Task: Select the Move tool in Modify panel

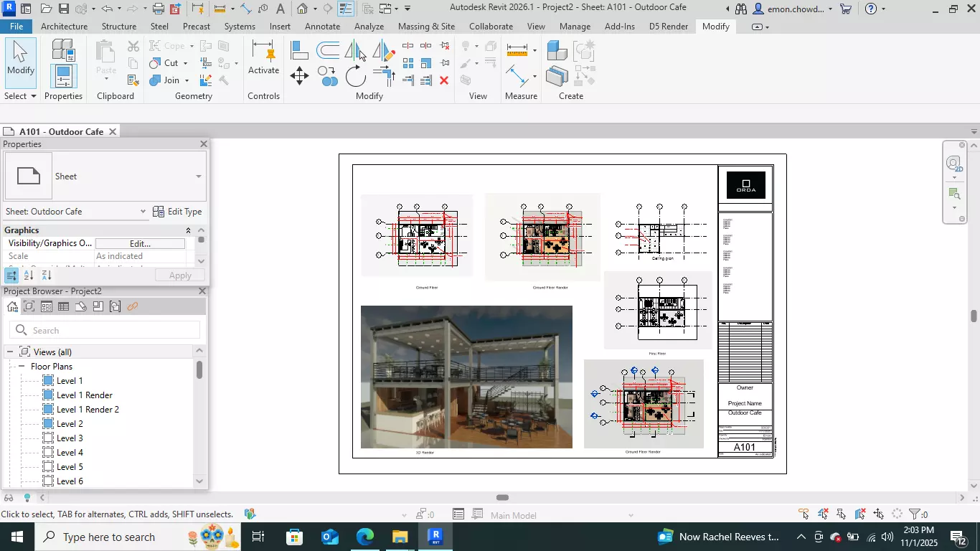Action: [299, 75]
